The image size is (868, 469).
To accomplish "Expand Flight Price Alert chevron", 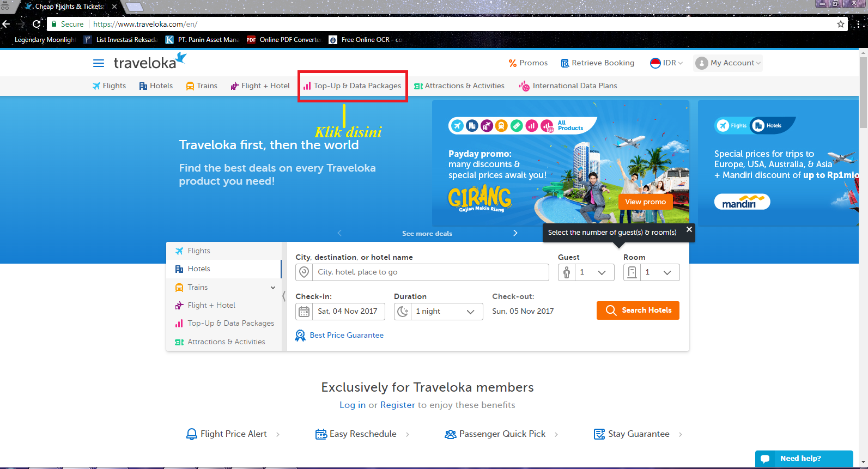I will pyautogui.click(x=278, y=434).
